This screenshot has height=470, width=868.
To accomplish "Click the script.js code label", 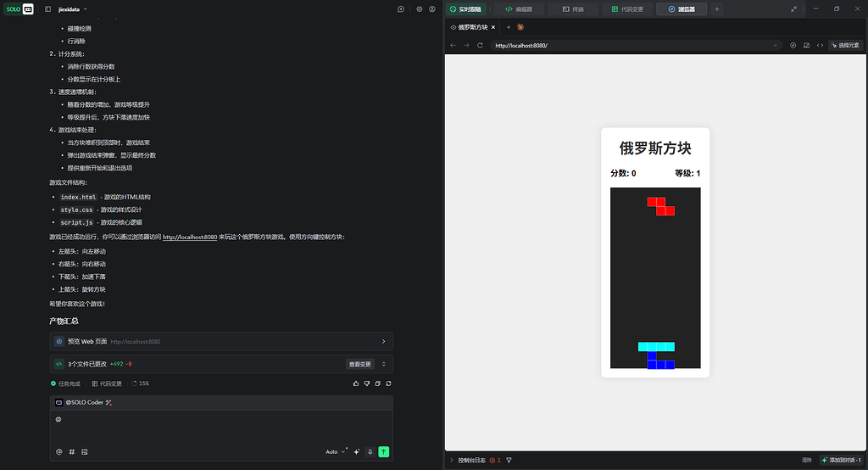I will pos(76,223).
